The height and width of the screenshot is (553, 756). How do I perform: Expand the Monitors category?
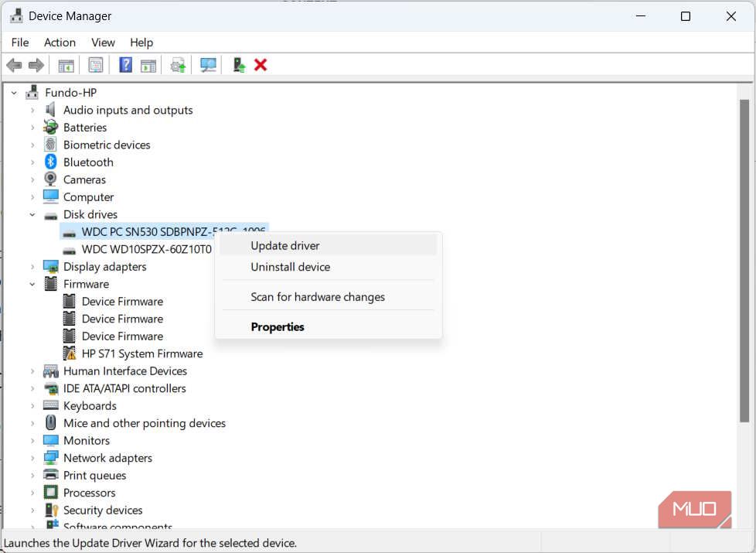[32, 441]
